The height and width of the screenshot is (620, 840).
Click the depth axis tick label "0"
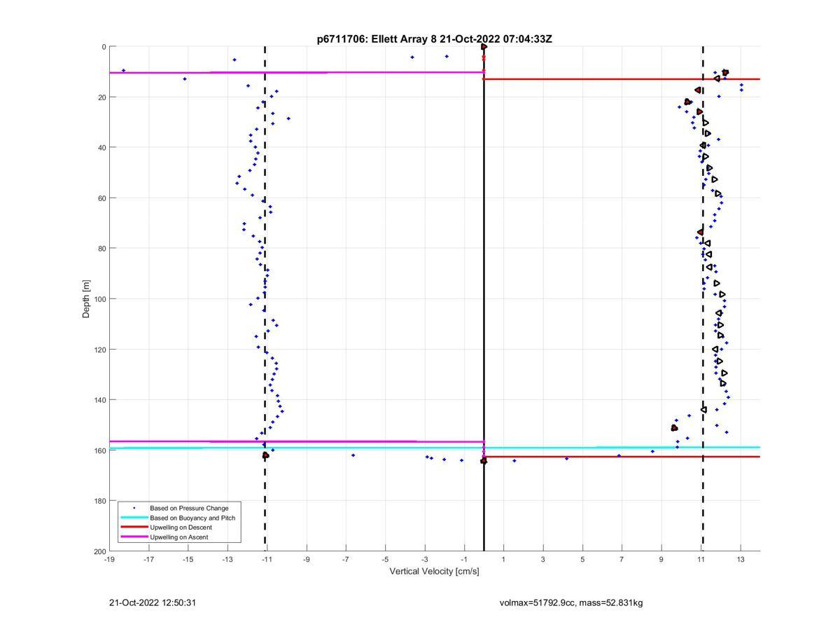pos(104,47)
